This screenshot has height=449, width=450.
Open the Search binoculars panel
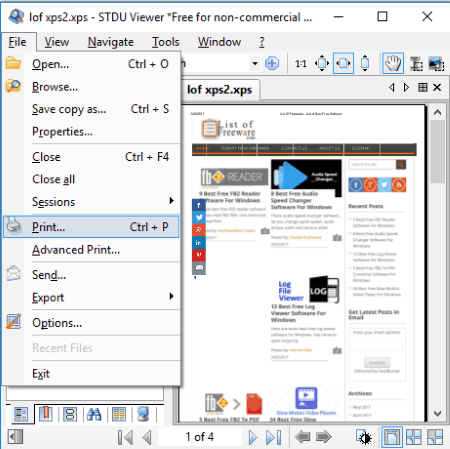94,414
